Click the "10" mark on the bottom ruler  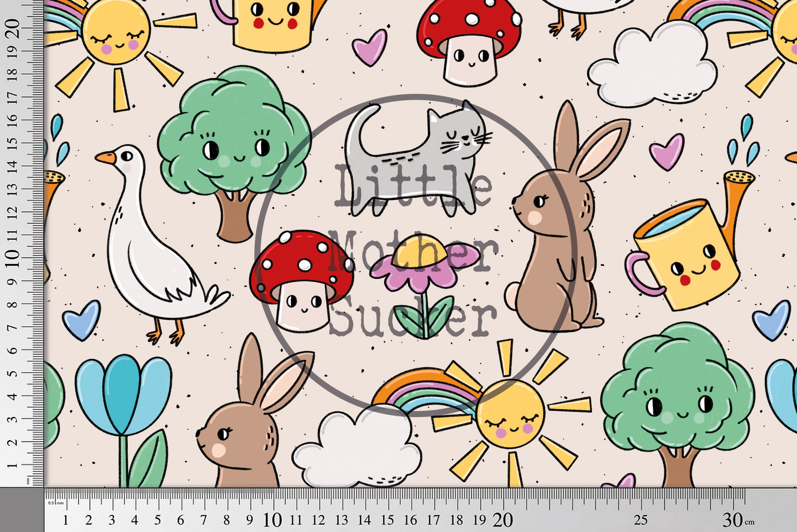coord(272,520)
